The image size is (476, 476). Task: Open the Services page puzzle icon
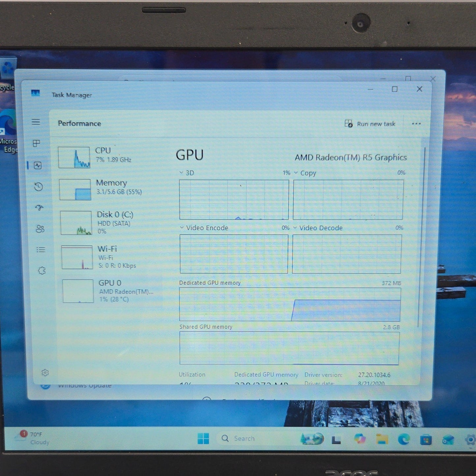(42, 271)
